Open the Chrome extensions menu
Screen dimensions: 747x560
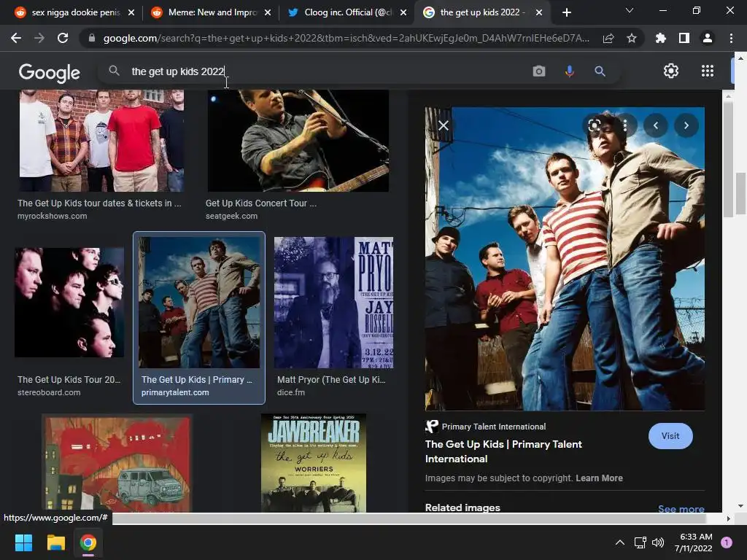(x=661, y=38)
